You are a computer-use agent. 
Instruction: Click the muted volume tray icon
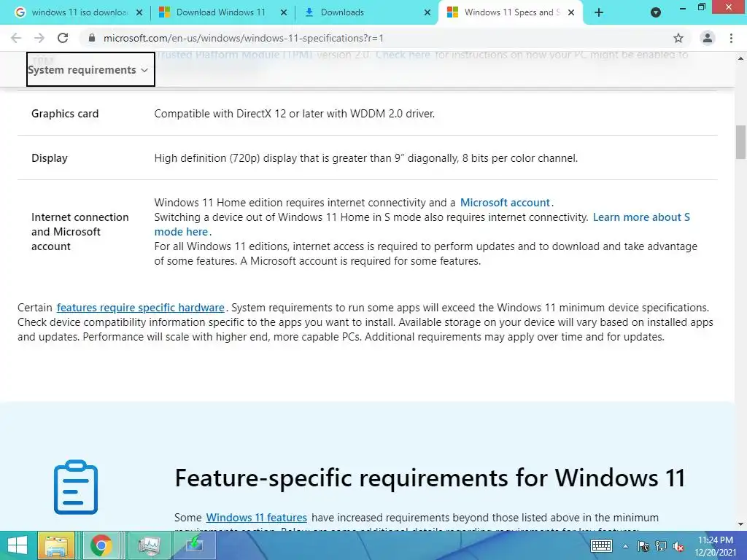(678, 546)
